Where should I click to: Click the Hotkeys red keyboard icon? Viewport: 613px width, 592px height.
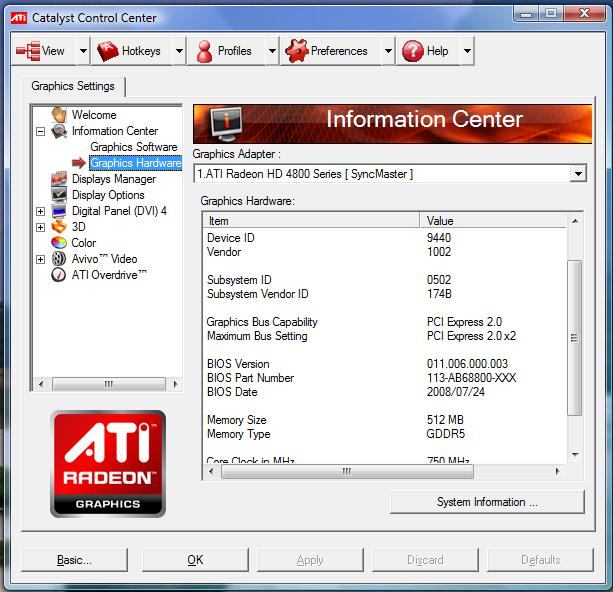pos(108,51)
